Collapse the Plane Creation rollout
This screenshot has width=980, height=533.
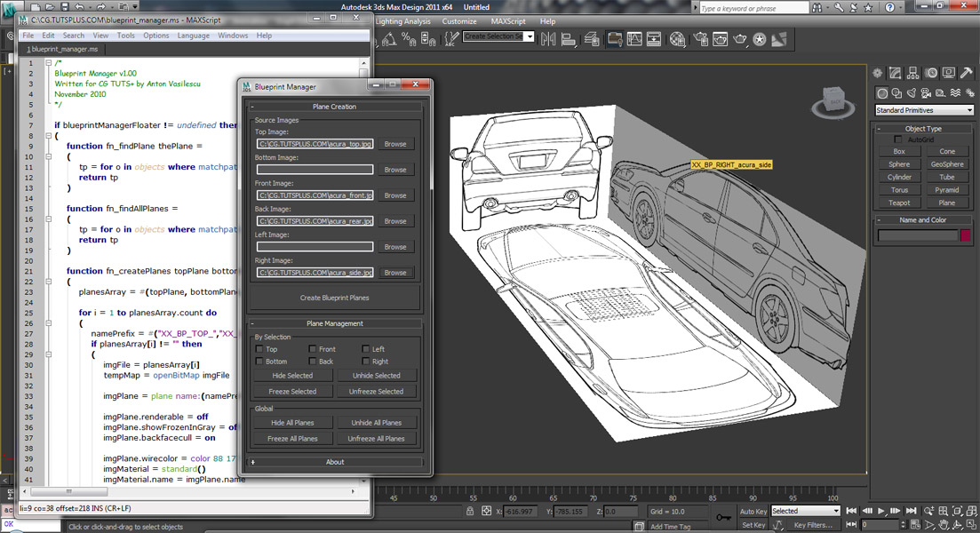click(x=335, y=107)
